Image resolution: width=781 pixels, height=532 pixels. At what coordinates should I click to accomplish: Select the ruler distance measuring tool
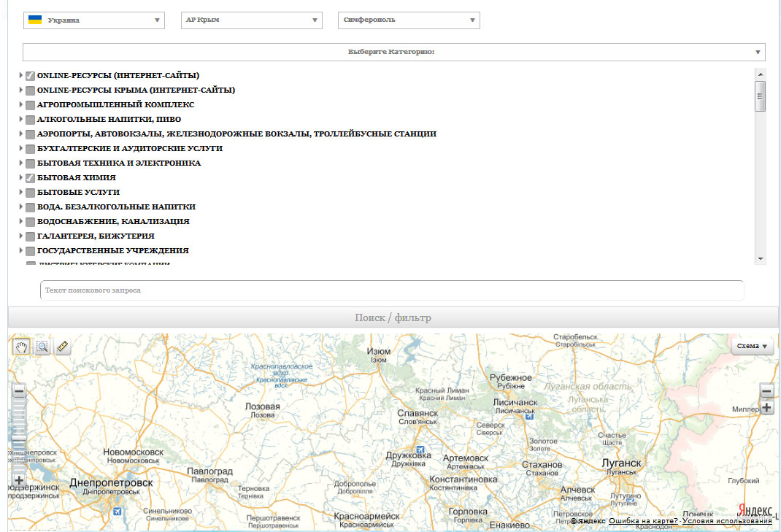pos(63,347)
